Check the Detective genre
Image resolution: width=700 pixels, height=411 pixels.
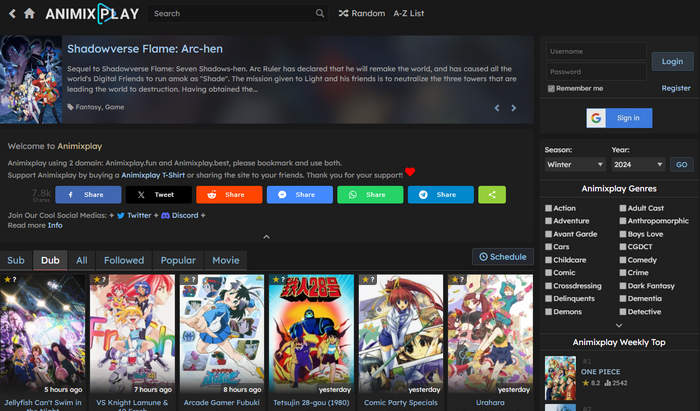[x=623, y=311]
